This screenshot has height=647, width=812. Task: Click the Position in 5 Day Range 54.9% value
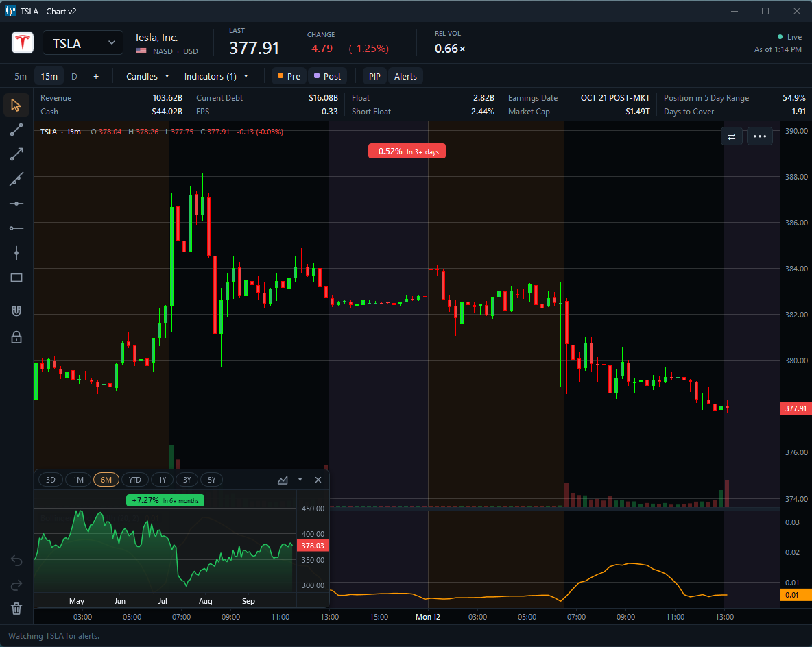pos(794,98)
